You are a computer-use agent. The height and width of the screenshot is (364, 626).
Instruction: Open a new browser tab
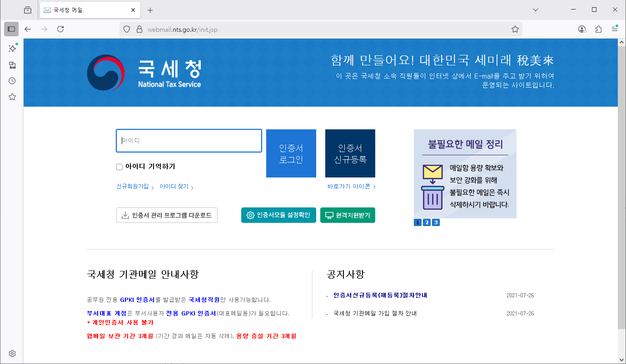(150, 10)
